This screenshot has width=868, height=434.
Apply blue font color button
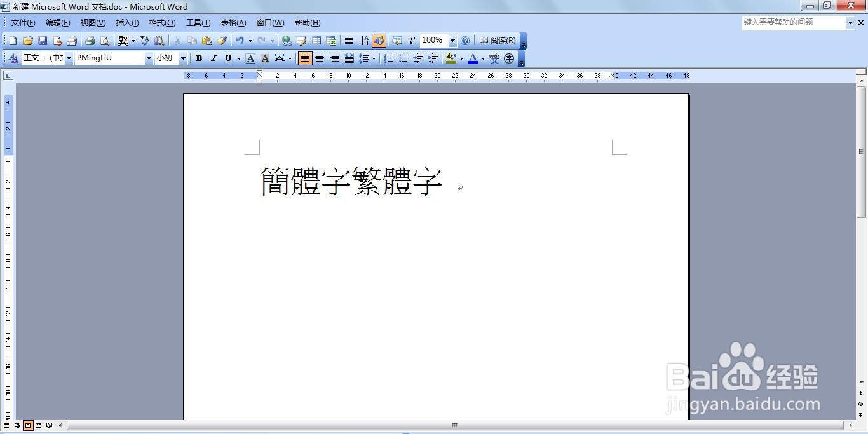473,58
